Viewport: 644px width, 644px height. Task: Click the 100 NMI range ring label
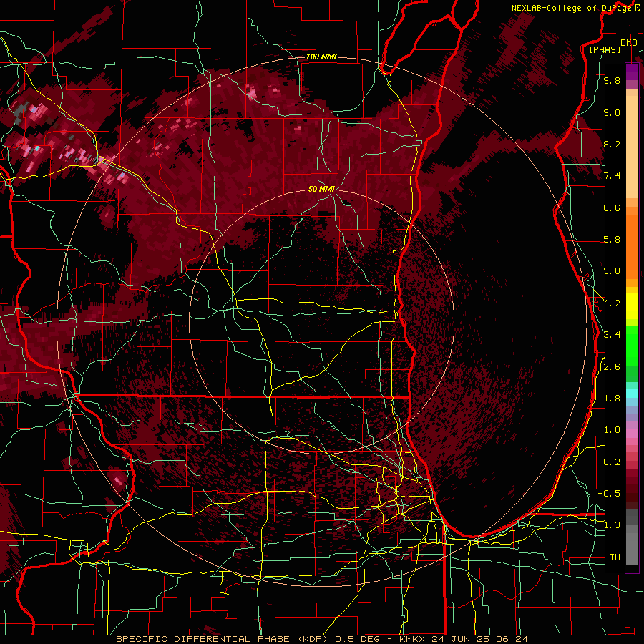click(x=321, y=57)
